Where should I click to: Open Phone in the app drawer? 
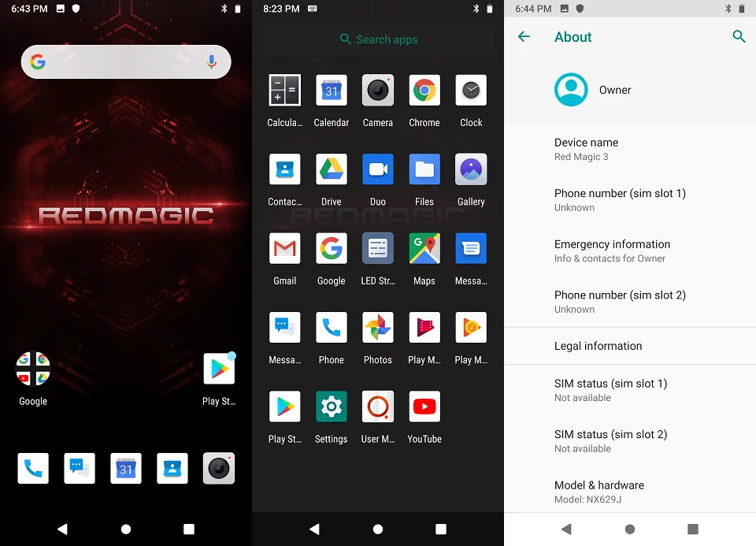pos(332,328)
